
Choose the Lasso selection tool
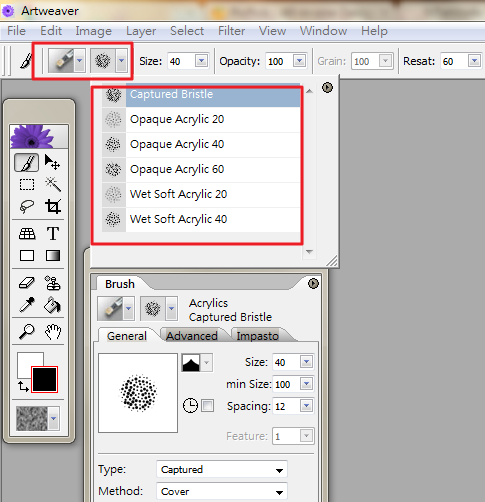(x=27, y=206)
